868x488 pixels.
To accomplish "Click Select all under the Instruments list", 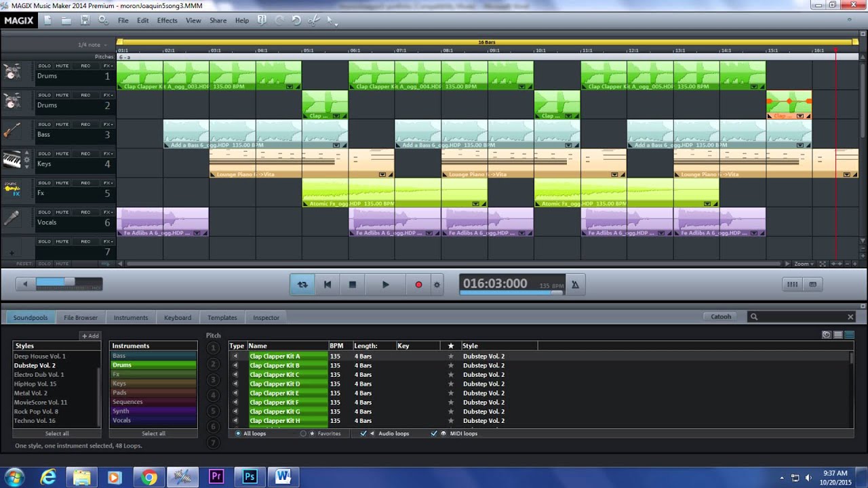I will (x=153, y=433).
